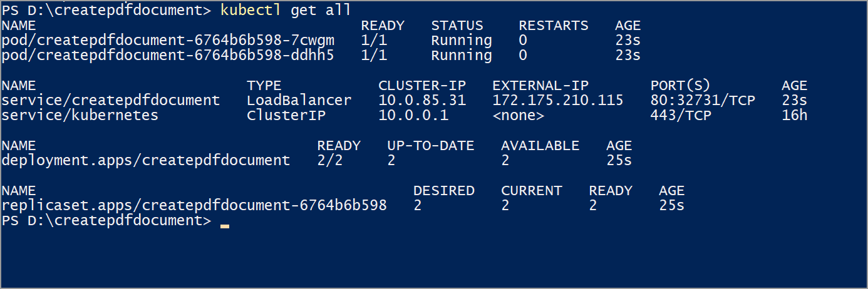Select the pod name ending in ddhh5
The width and height of the screenshot is (868, 289).
168,56
